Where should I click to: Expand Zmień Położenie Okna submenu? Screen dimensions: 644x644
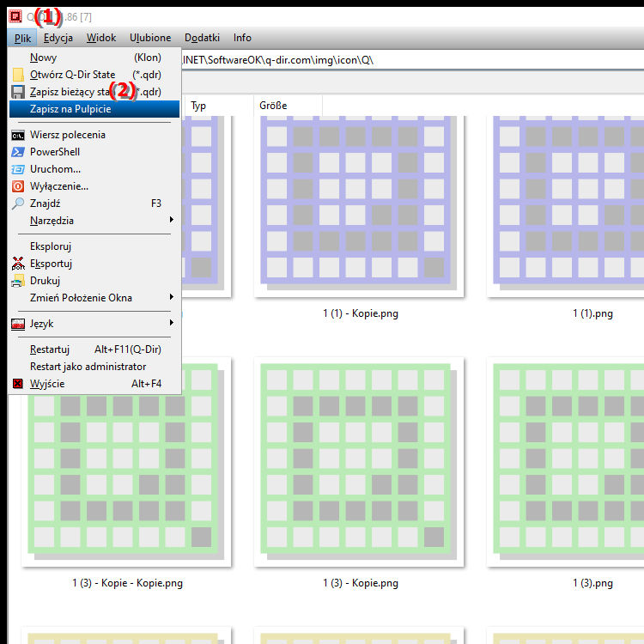click(94, 298)
